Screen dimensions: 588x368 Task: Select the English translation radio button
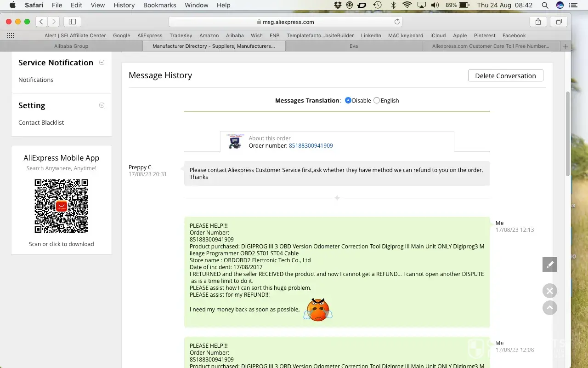377,100
